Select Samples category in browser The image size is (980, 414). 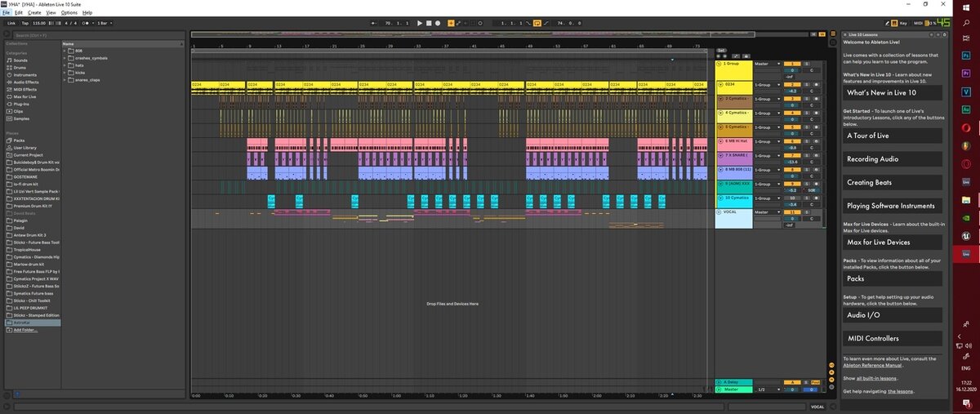pyautogui.click(x=21, y=118)
